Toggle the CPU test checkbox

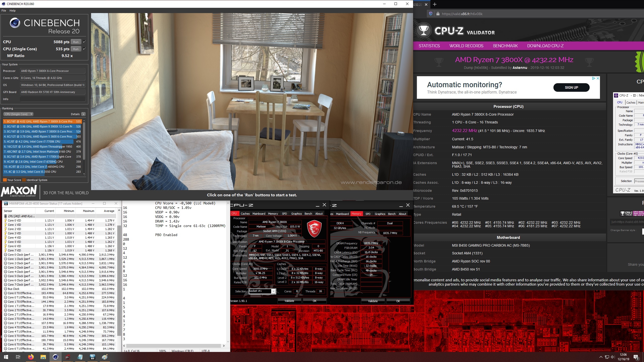85,42
